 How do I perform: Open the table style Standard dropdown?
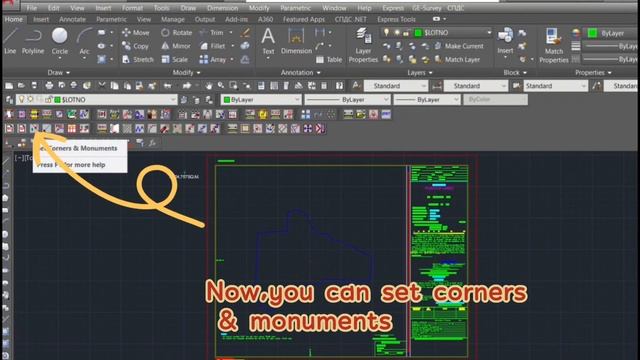coord(555,86)
